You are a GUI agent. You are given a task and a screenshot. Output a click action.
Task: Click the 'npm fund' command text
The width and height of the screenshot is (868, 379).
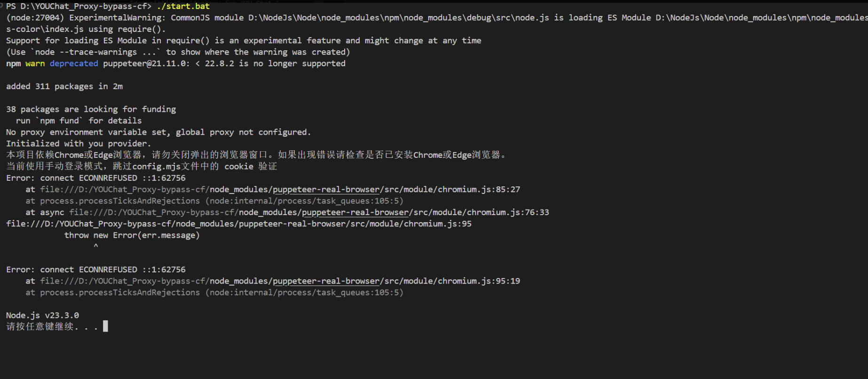[x=59, y=121]
